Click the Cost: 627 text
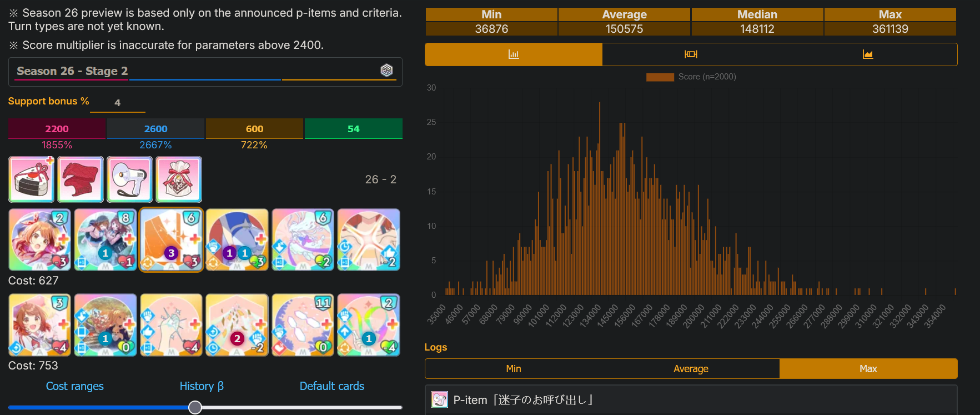This screenshot has width=980, height=415. [x=33, y=281]
